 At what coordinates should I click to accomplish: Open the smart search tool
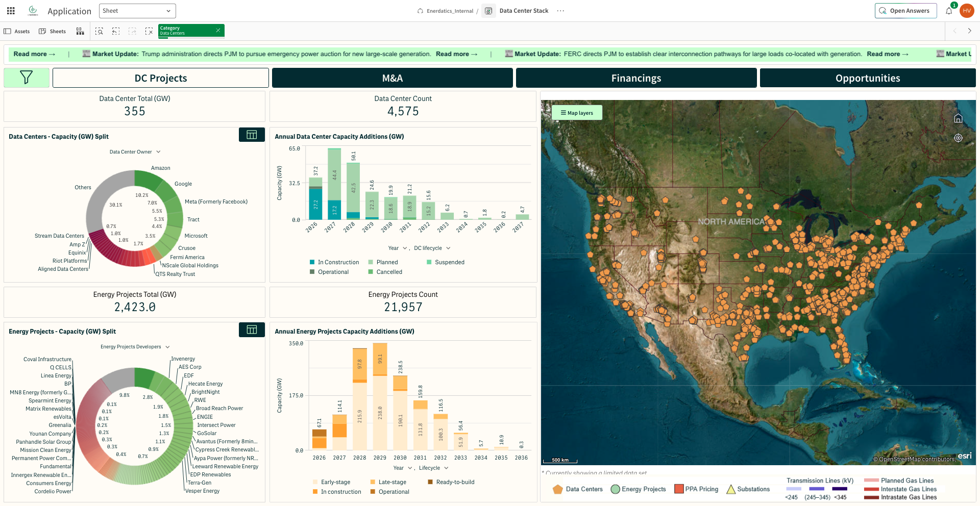99,32
